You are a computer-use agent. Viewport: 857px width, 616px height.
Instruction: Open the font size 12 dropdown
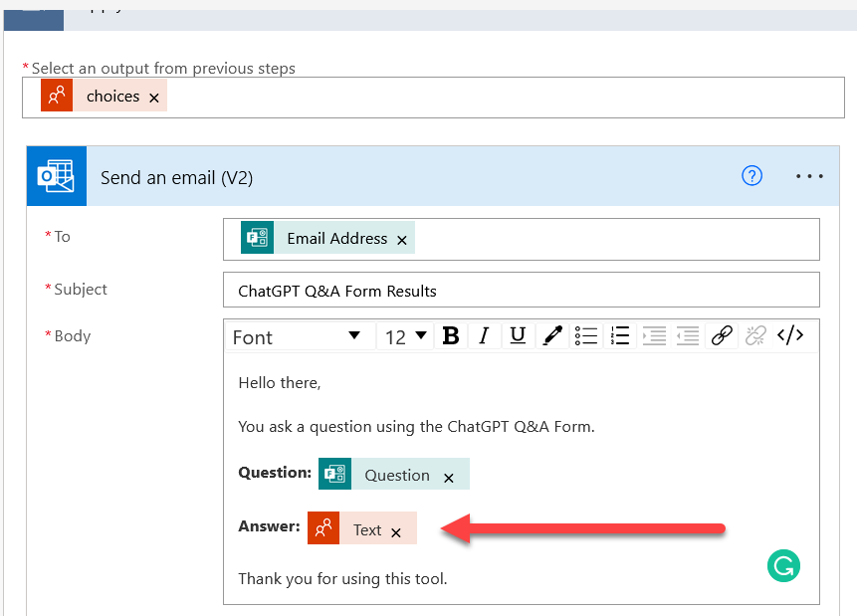[405, 336]
